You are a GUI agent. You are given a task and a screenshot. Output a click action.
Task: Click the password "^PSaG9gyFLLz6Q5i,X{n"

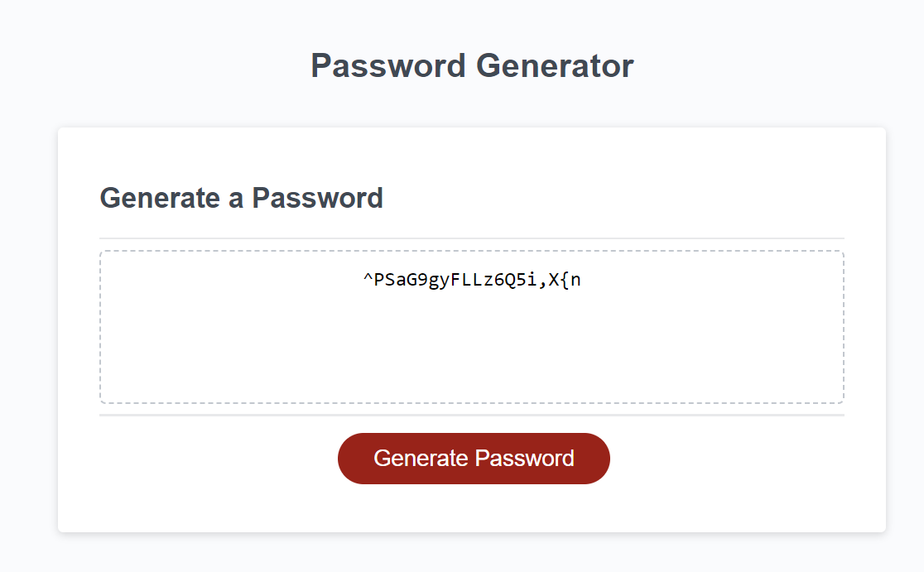(x=473, y=279)
